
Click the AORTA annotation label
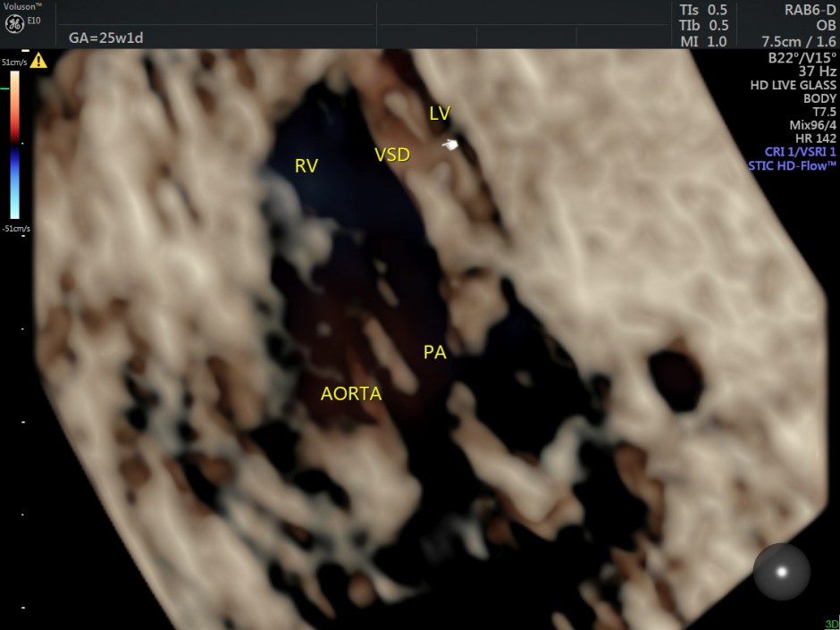click(x=351, y=393)
